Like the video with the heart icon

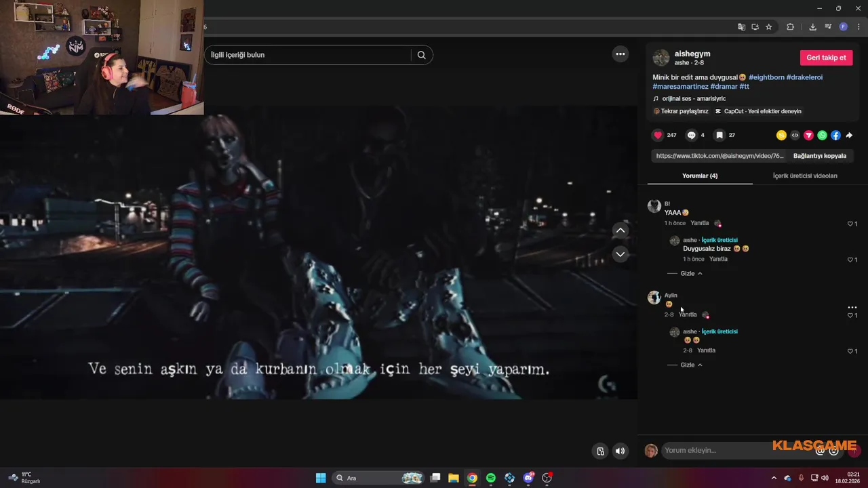point(658,135)
